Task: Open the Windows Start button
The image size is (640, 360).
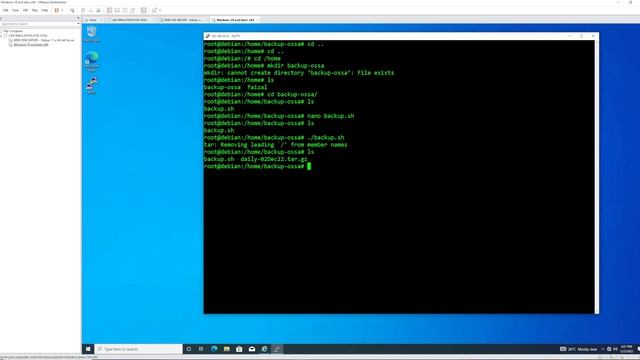Action: click(x=88, y=349)
